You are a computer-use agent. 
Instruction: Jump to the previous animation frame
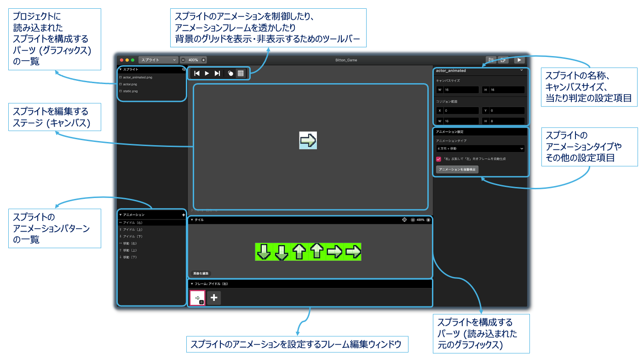(197, 73)
